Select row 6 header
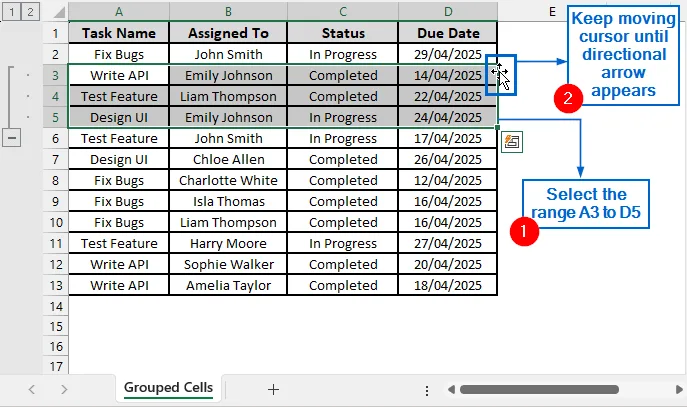687x407 pixels. (x=56, y=138)
